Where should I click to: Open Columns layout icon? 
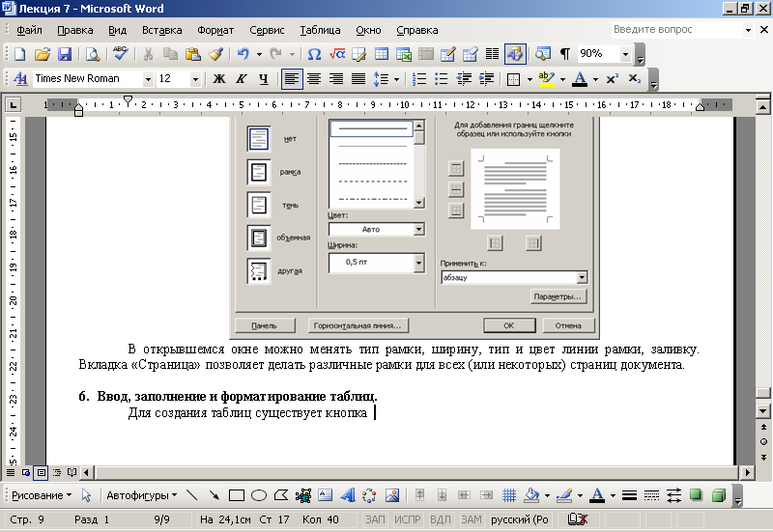[x=492, y=54]
